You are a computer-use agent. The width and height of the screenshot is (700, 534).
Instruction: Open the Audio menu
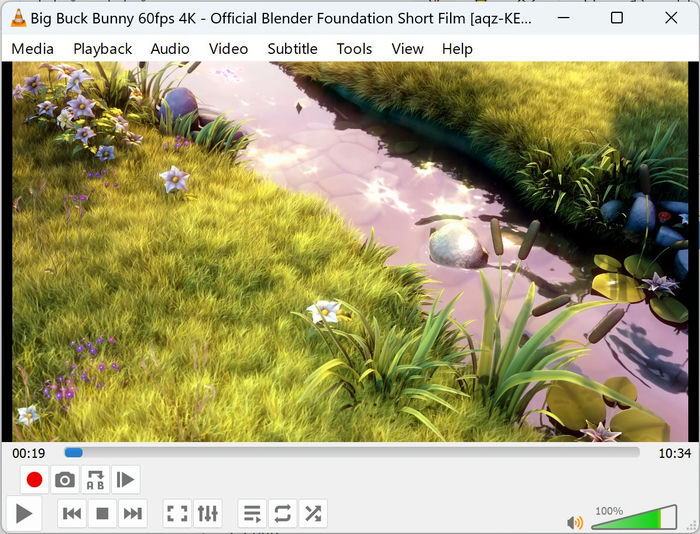pos(170,49)
